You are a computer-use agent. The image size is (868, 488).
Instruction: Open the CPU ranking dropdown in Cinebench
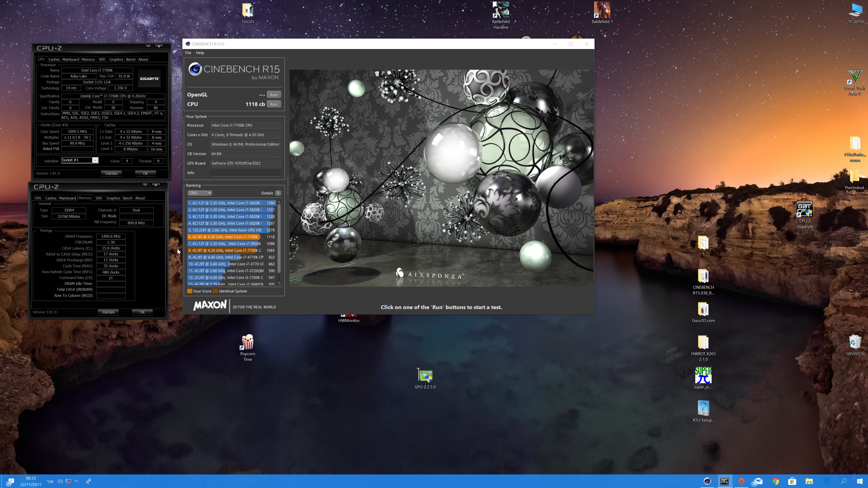click(x=199, y=193)
